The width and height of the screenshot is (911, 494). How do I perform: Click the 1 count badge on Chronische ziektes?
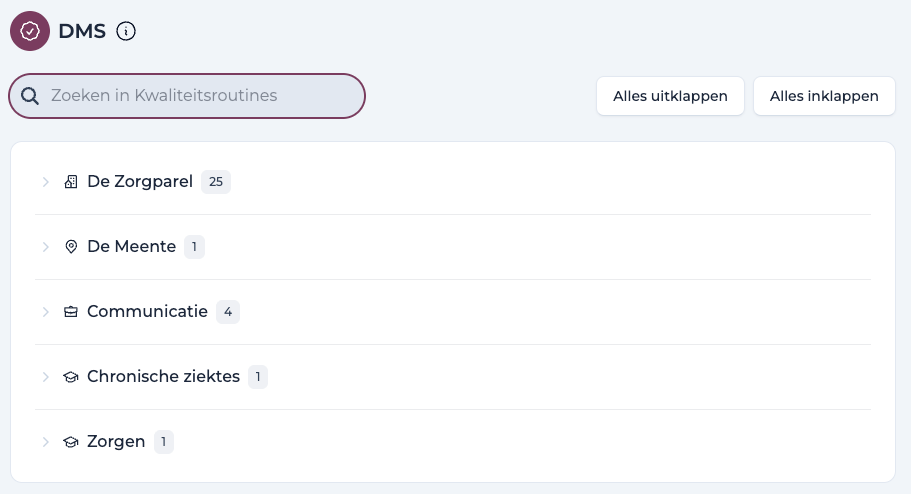tap(258, 377)
